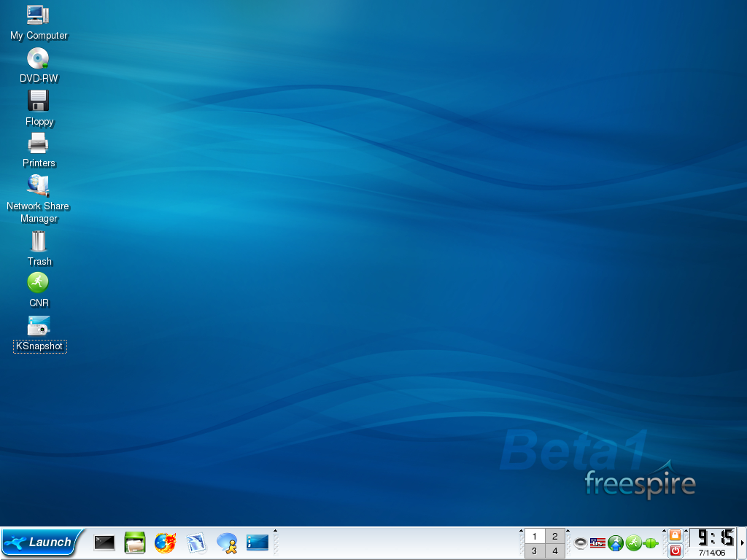747x560 pixels.
Task: Open the volume speaker tray icon
Action: (580, 542)
